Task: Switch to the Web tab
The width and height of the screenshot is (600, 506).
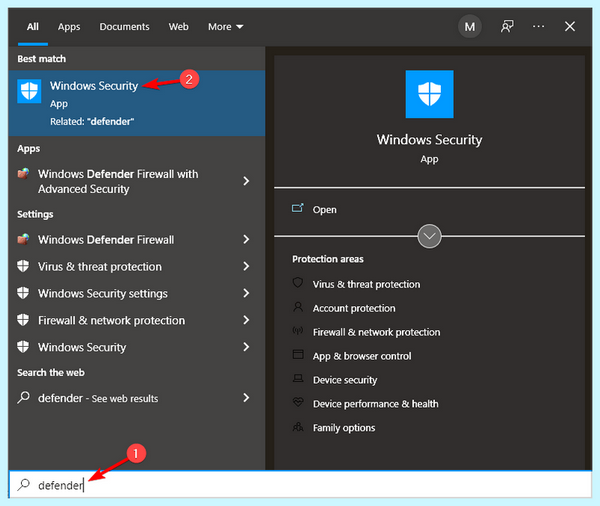Action: pyautogui.click(x=178, y=27)
